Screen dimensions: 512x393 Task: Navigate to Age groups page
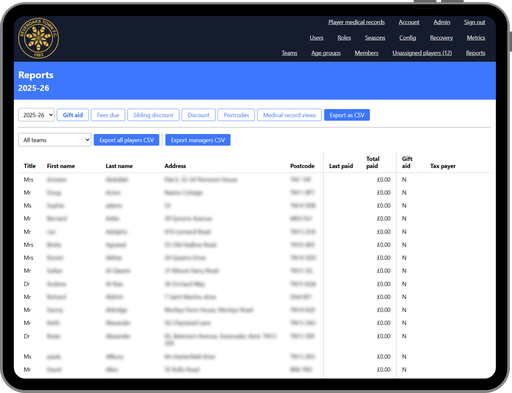pyautogui.click(x=326, y=53)
